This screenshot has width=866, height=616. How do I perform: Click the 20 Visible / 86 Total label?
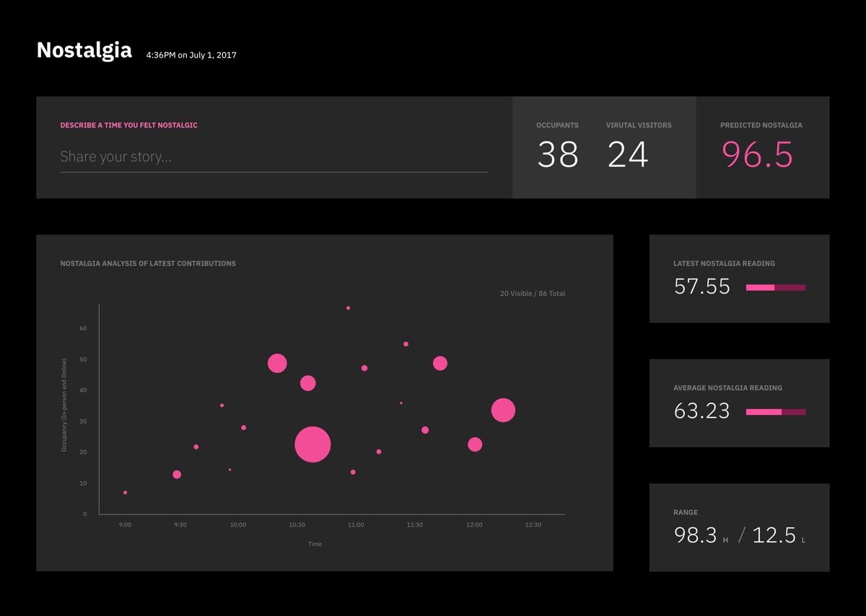[532, 294]
